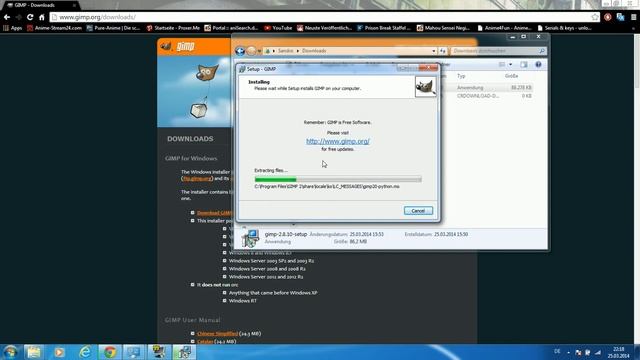Open Explorer recent locations dropdown arrow

coord(259,51)
